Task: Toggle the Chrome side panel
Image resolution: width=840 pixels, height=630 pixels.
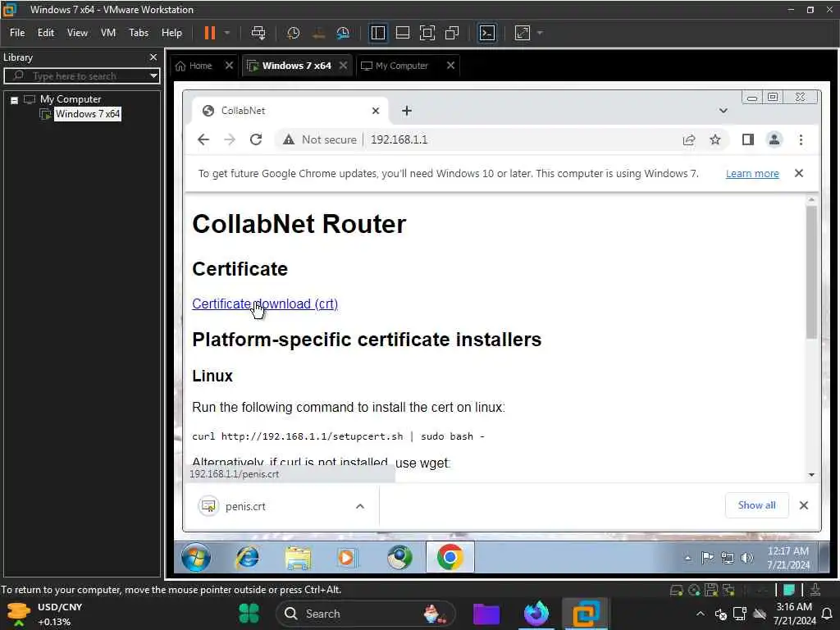Action: (x=748, y=139)
